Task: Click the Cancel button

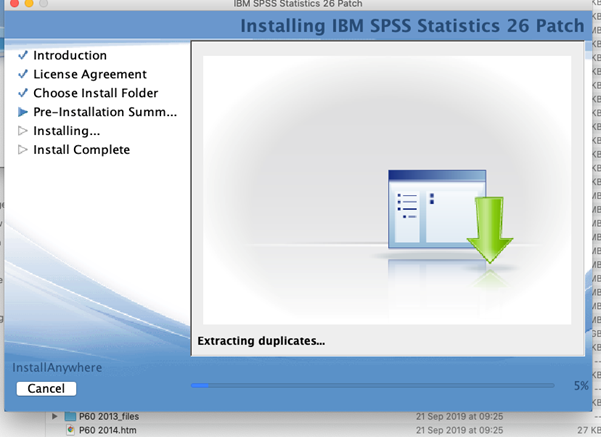Action: click(x=46, y=389)
